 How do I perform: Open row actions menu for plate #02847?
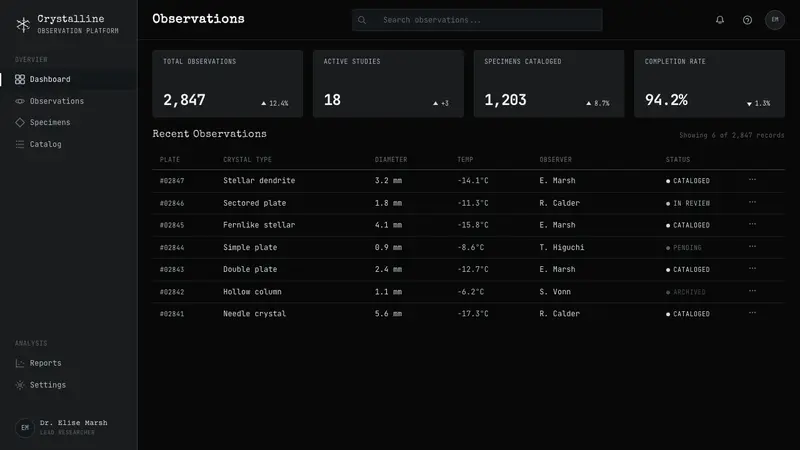point(753,180)
